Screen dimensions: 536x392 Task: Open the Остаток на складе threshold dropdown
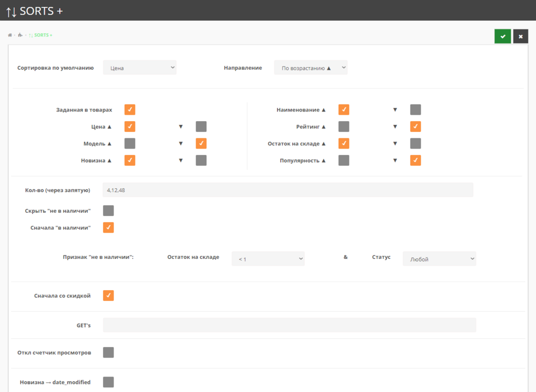click(x=268, y=259)
